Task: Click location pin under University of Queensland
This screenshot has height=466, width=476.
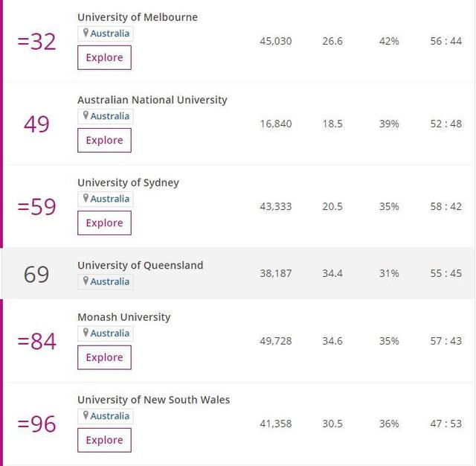Action: click(86, 281)
